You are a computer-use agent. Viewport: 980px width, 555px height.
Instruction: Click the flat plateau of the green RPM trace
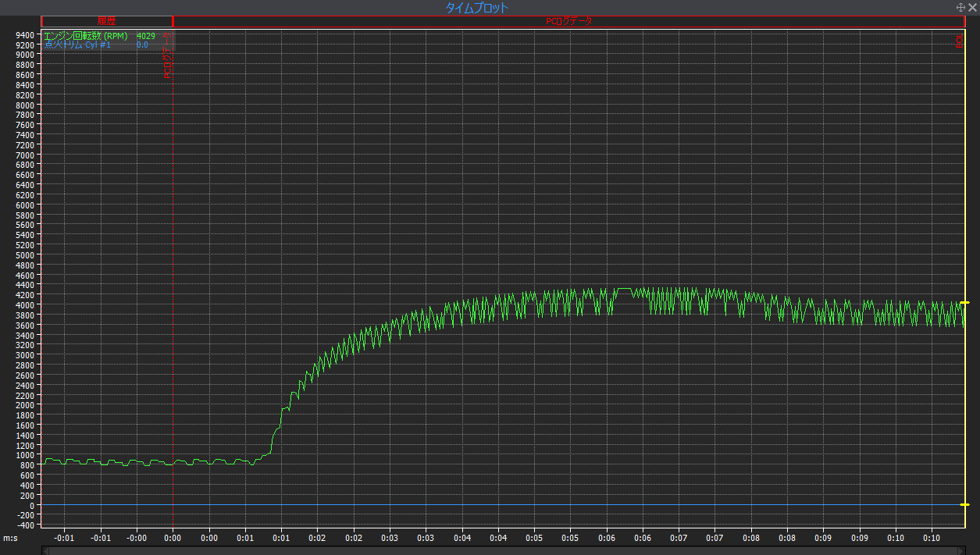[625, 289]
